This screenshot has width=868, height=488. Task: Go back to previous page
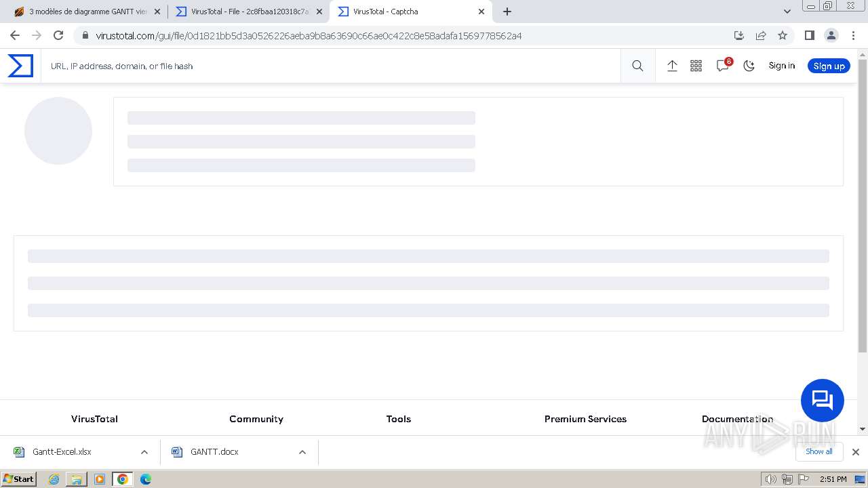coord(15,35)
